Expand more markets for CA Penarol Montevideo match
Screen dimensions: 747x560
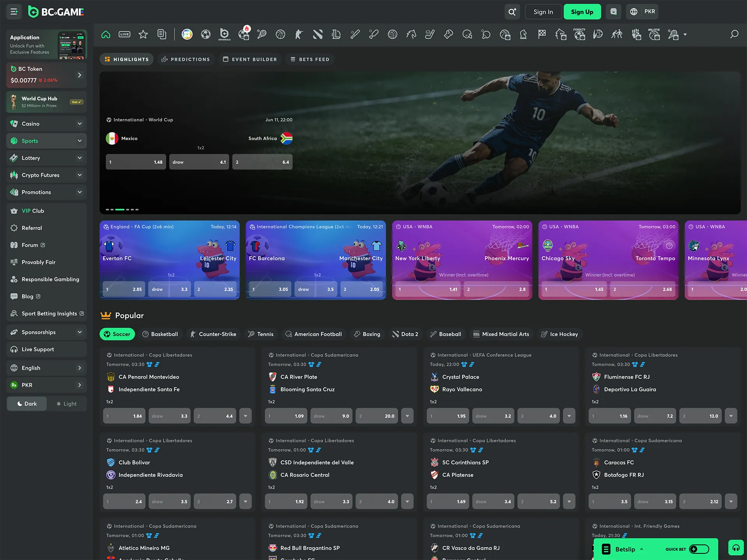pyautogui.click(x=245, y=416)
